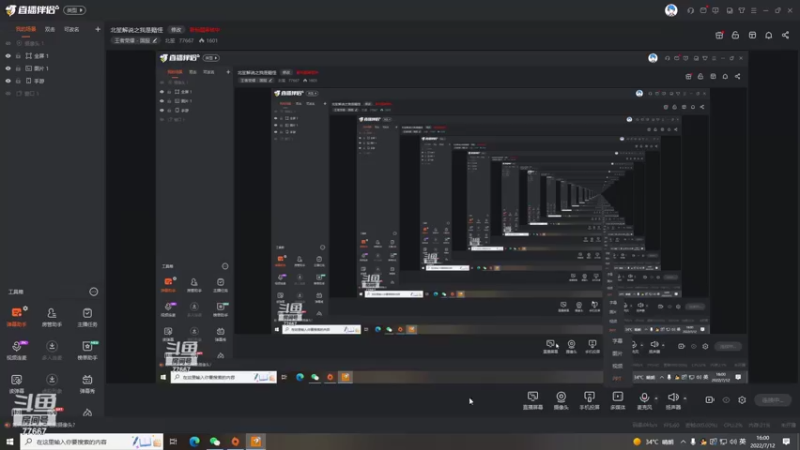
Task: Open the notification bell icon
Action: [x=768, y=35]
